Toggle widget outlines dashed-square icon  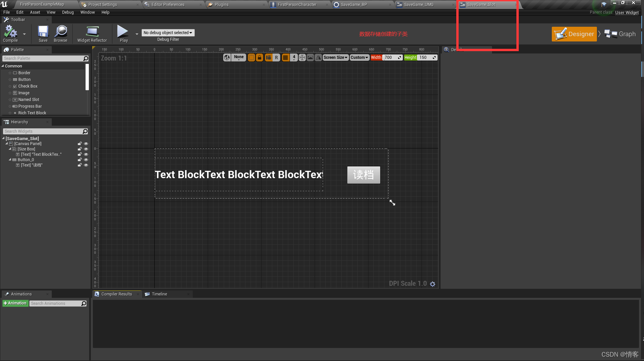click(251, 57)
